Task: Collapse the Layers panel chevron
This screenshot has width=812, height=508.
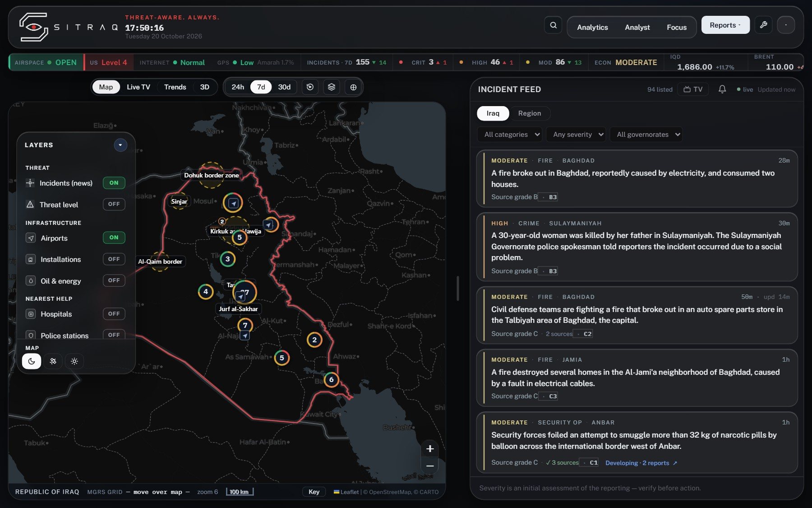Action: 120,145
